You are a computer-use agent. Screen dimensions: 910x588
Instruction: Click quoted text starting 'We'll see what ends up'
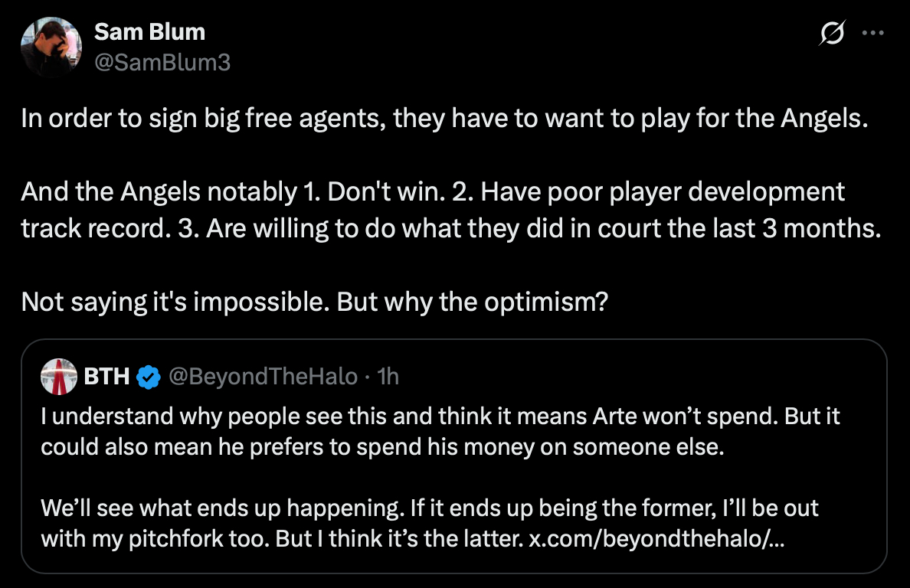click(x=429, y=524)
